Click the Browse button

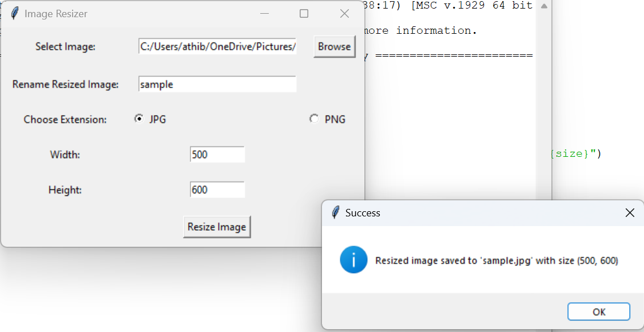334,46
